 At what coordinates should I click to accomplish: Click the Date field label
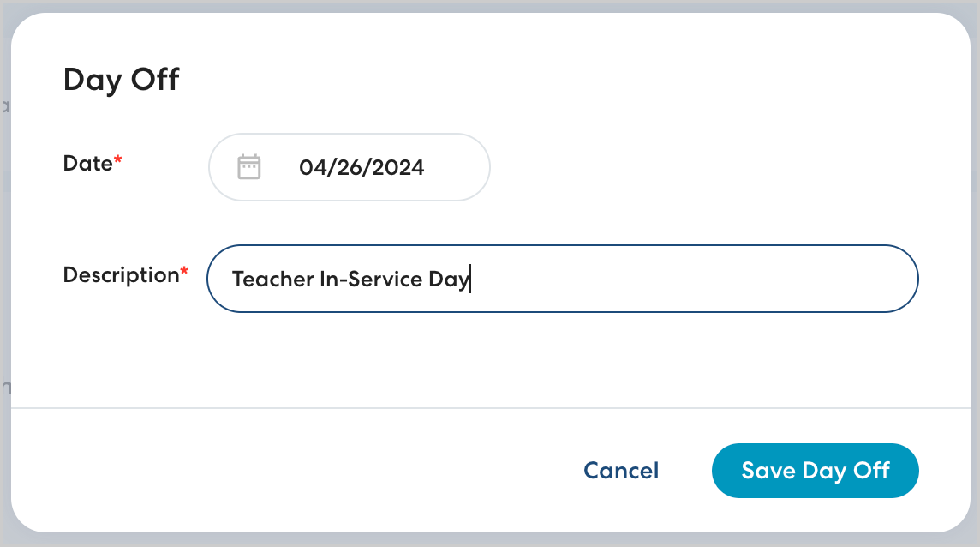pos(87,163)
